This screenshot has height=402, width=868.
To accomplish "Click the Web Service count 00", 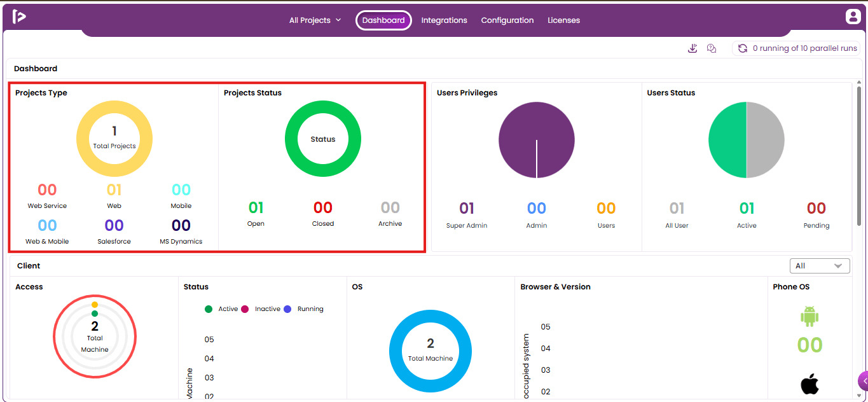I will 47,190.
